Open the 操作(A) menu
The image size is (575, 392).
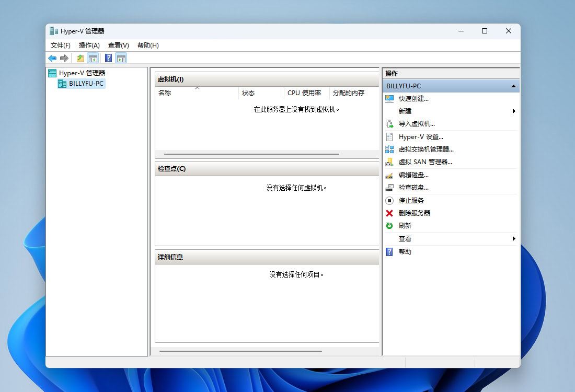tap(89, 45)
